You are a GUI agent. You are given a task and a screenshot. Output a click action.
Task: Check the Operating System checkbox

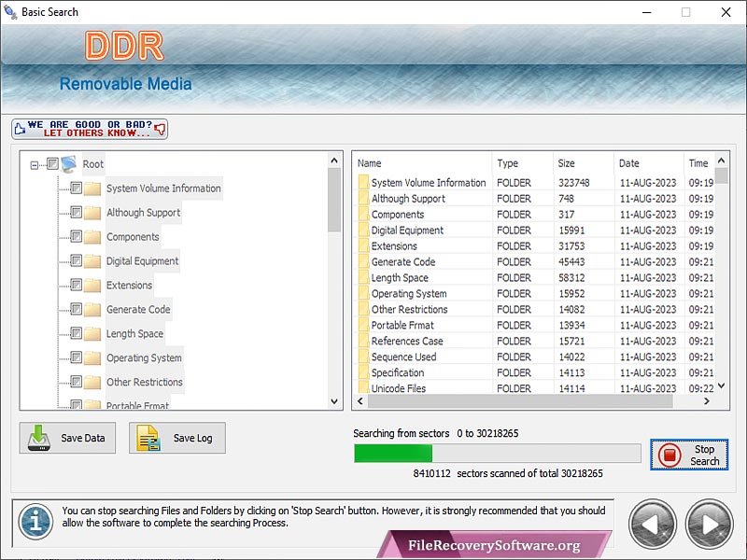pos(77,357)
